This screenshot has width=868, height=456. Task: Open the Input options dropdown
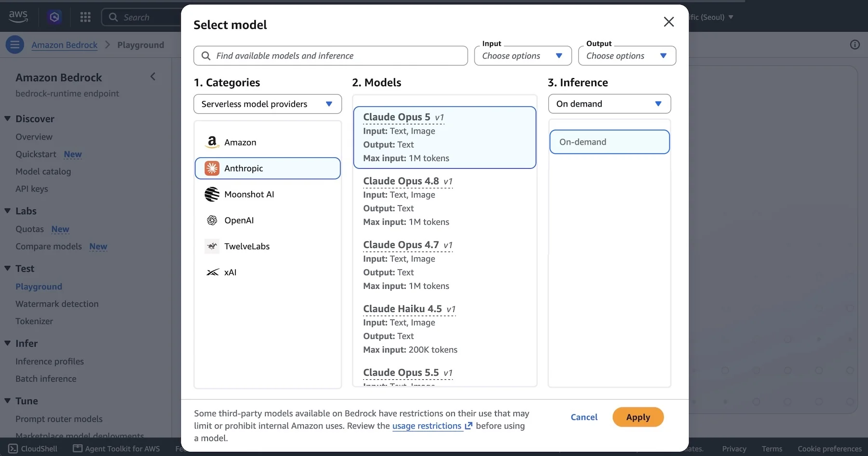click(523, 56)
